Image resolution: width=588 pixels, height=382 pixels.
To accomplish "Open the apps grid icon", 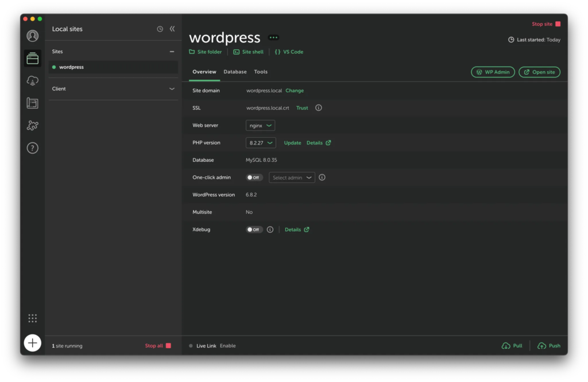I will point(33,318).
